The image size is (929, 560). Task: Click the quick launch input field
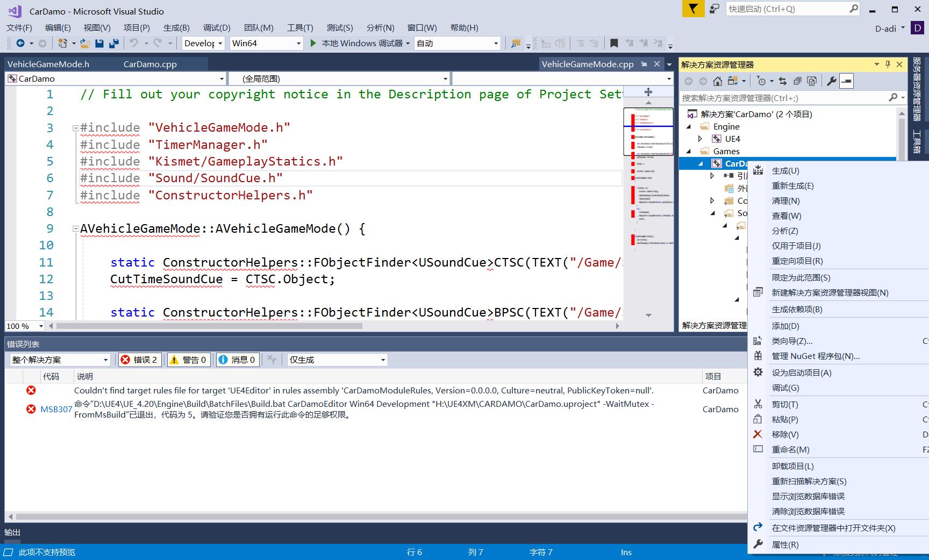click(788, 9)
